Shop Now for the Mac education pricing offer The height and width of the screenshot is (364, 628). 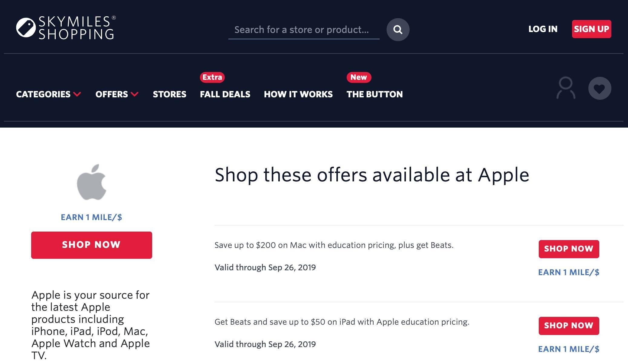pyautogui.click(x=569, y=249)
